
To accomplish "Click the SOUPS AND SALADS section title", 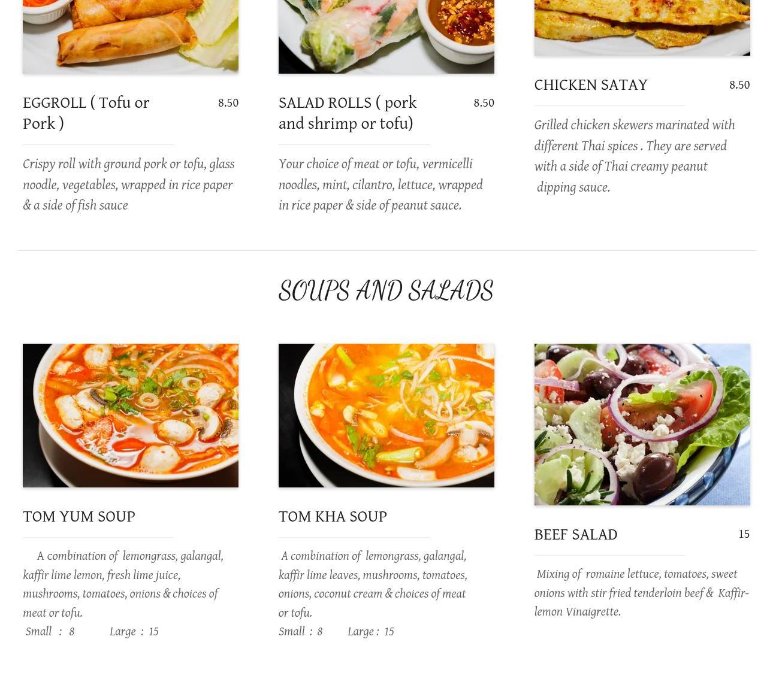I will click(x=386, y=291).
